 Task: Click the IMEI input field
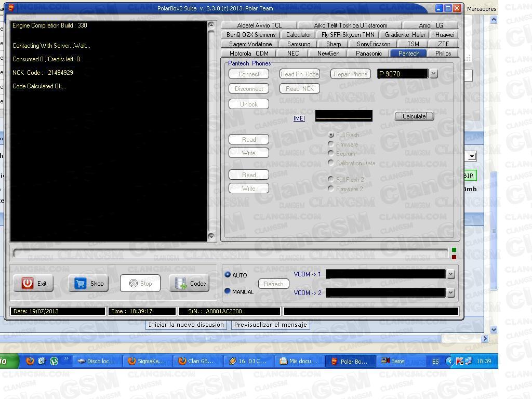[344, 116]
